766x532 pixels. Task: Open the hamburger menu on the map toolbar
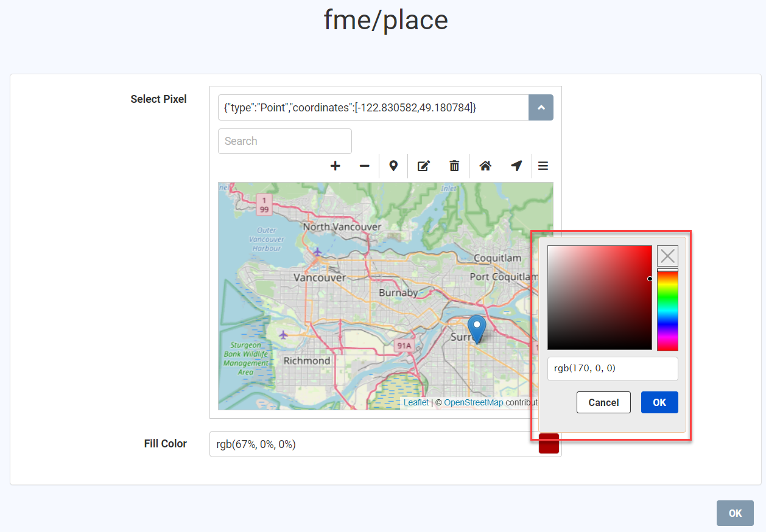tap(543, 166)
